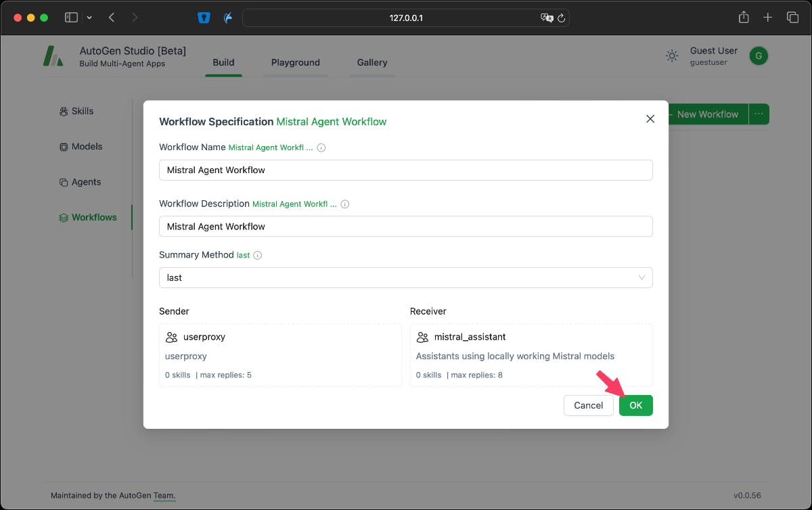Open the Agents section in the sidebar
The image size is (812, 510).
click(80, 182)
